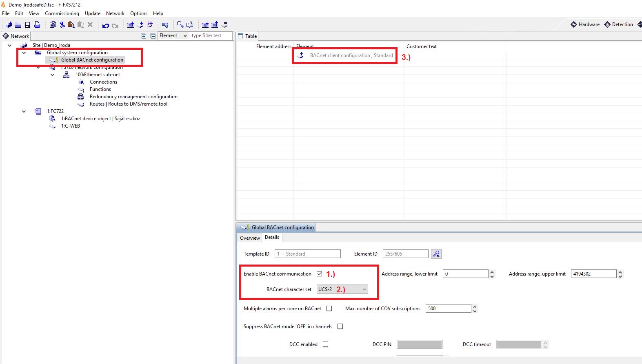
Task: Enable Multiple alarms per zone on BACnet
Action: [329, 309]
